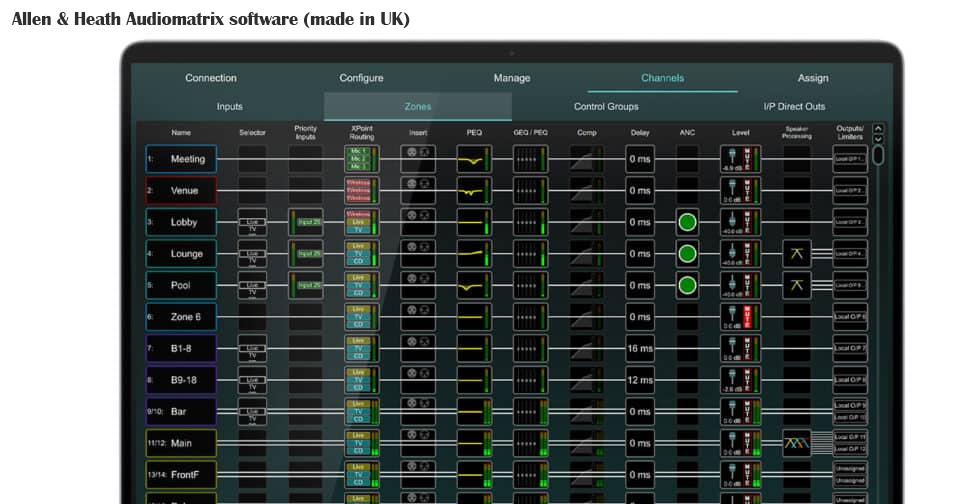Open the Priority Inputs block for Pool zone
The height and width of the screenshot is (504, 960).
click(306, 285)
